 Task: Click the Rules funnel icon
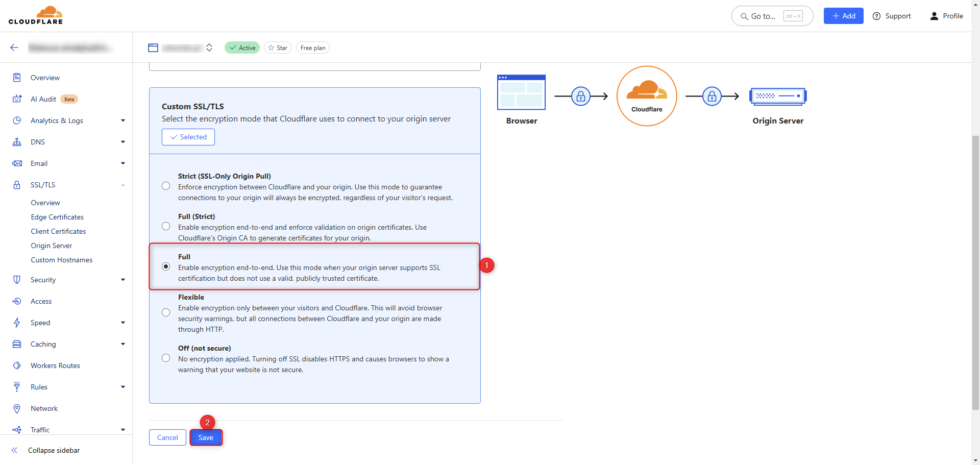[x=17, y=387]
